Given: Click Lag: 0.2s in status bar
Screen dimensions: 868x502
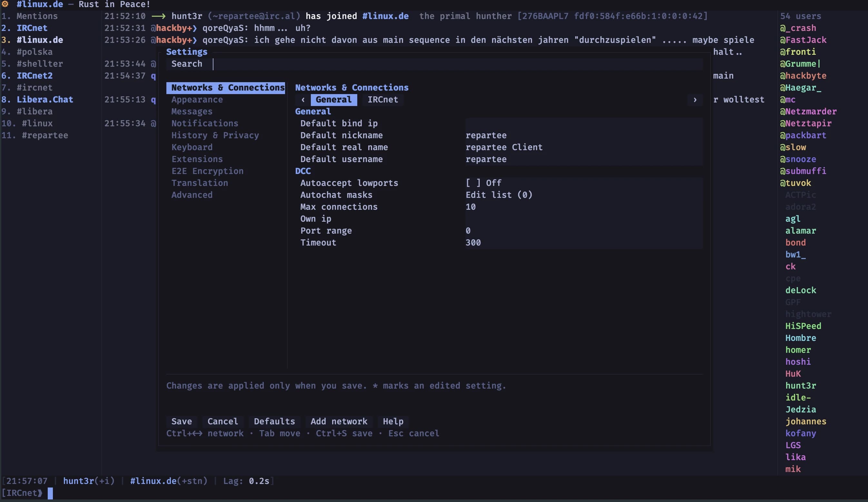Looking at the screenshot, I should pyautogui.click(x=246, y=481).
